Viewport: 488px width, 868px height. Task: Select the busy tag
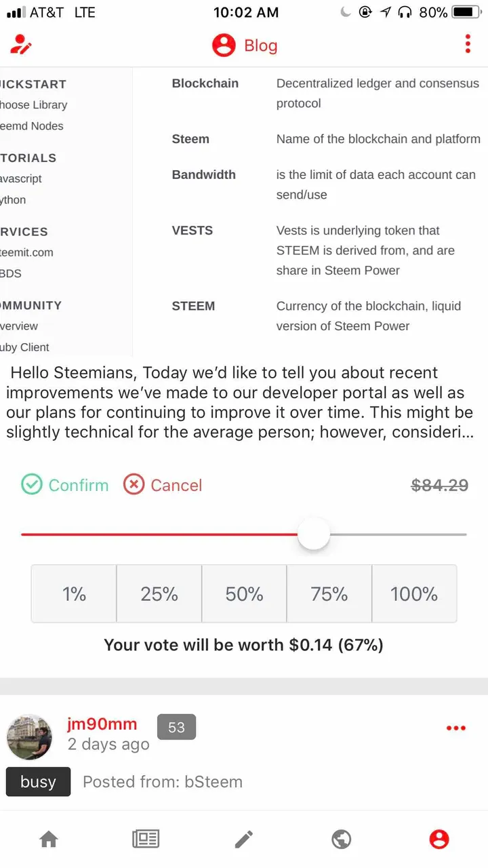point(38,781)
